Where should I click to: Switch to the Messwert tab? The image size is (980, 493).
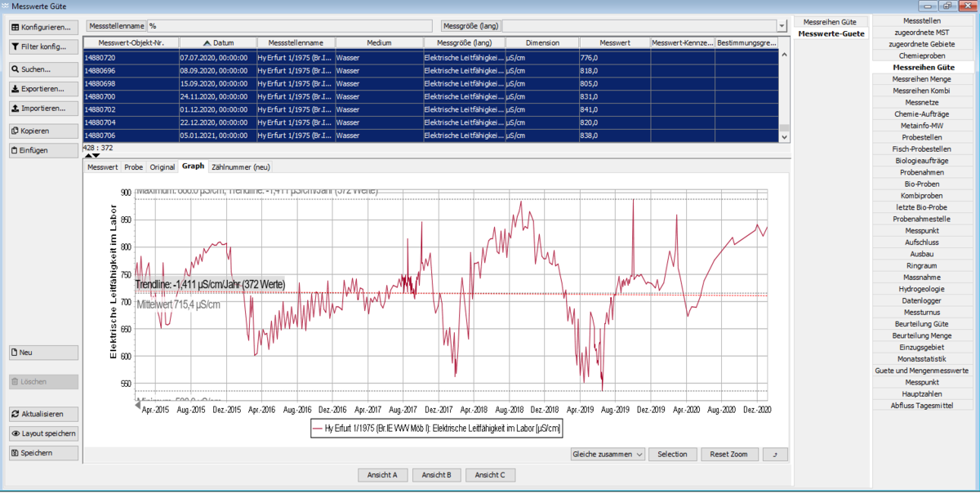103,167
